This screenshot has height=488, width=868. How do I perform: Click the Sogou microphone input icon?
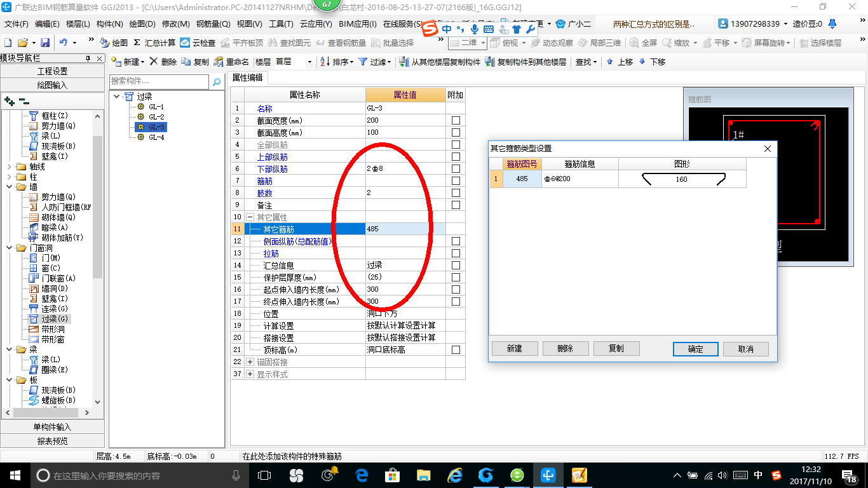click(475, 29)
